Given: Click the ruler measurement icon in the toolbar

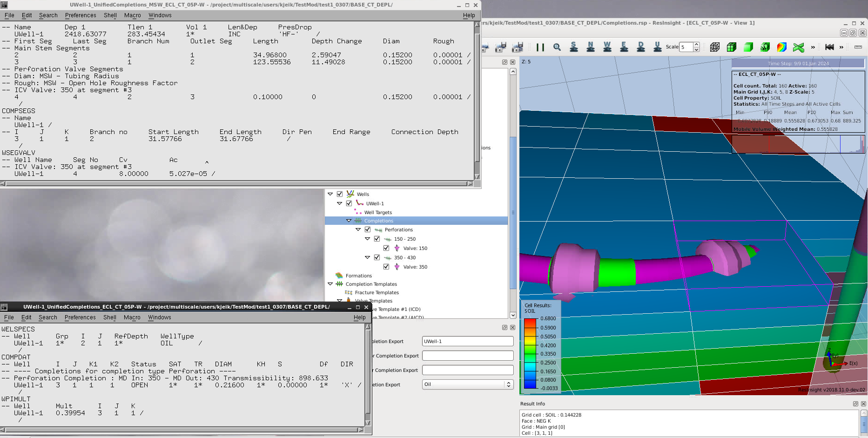Looking at the screenshot, I should (x=858, y=47).
